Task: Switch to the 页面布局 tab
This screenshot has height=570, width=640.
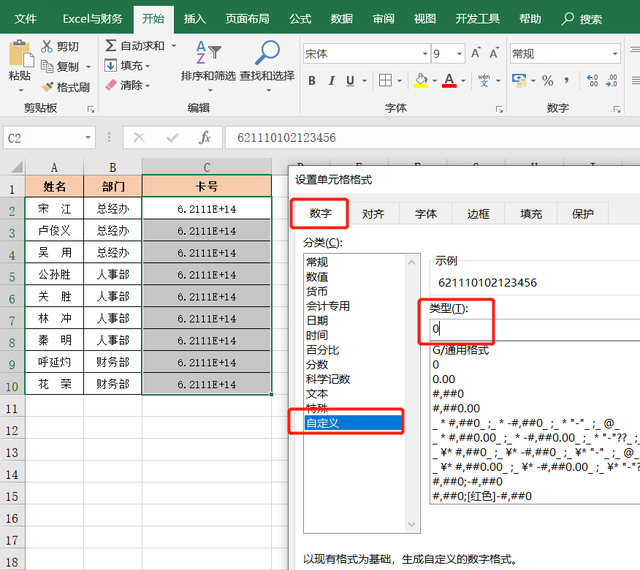Action: [x=247, y=19]
